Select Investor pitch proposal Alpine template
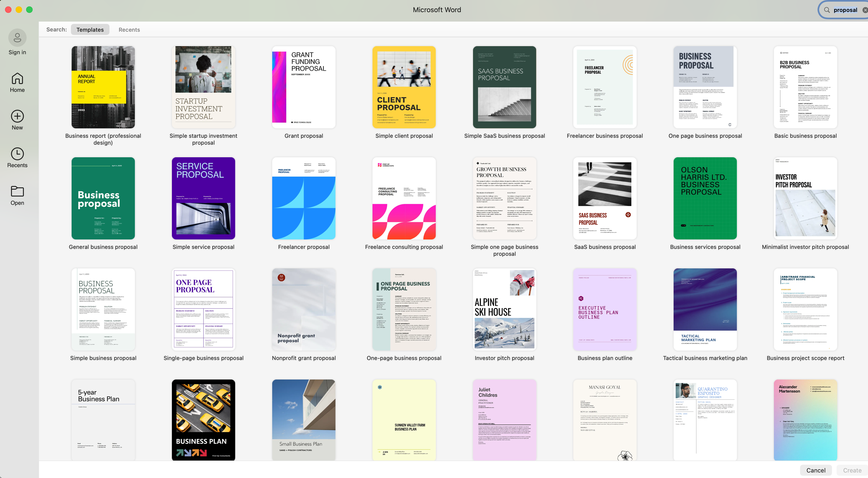Screen dimensions: 868x478 504,309
